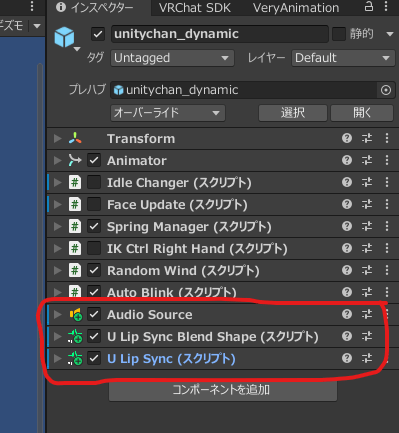
Task: Disable the Auto Blink script checkbox
Action: [x=94, y=292]
